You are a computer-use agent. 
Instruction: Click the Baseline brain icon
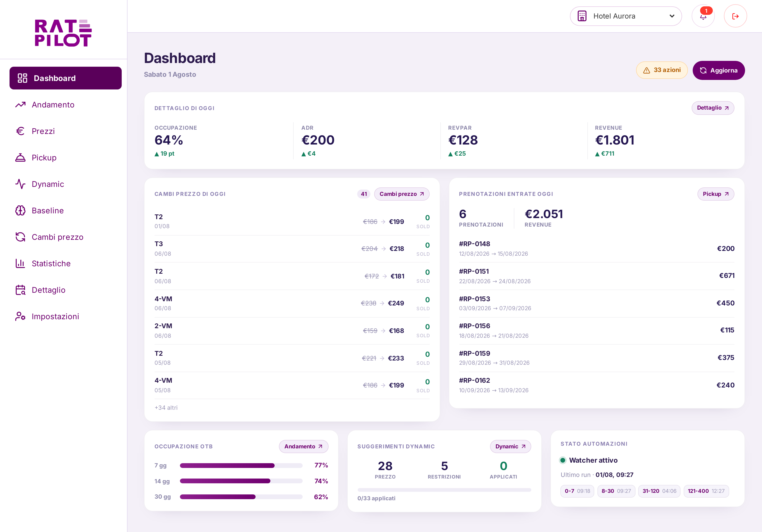[x=20, y=210]
